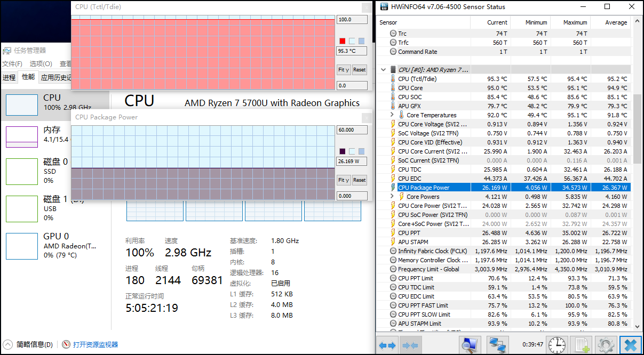Click the dark purple swatch in Package Power graph

[343, 151]
